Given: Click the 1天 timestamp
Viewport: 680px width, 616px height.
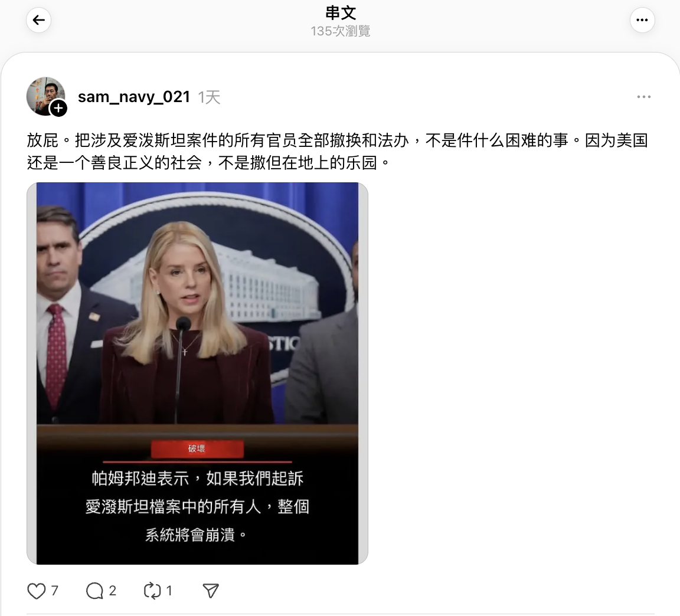Looking at the screenshot, I should pyautogui.click(x=209, y=97).
